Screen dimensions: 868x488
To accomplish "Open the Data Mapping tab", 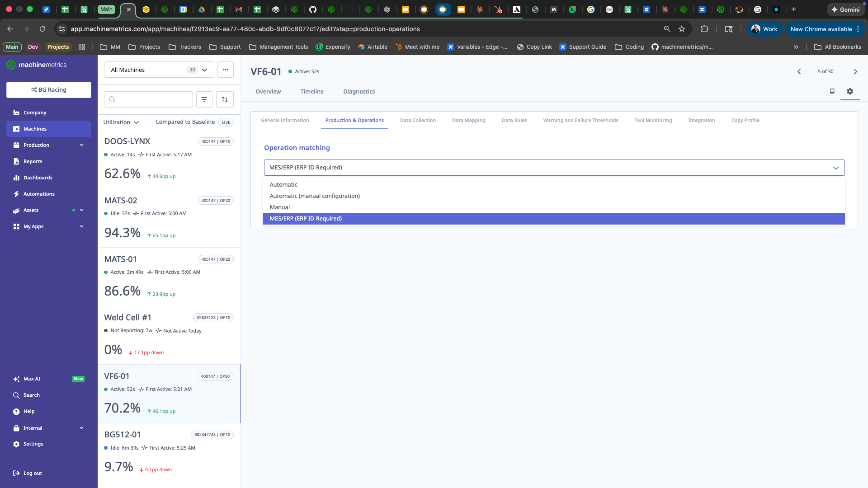I will point(468,120).
